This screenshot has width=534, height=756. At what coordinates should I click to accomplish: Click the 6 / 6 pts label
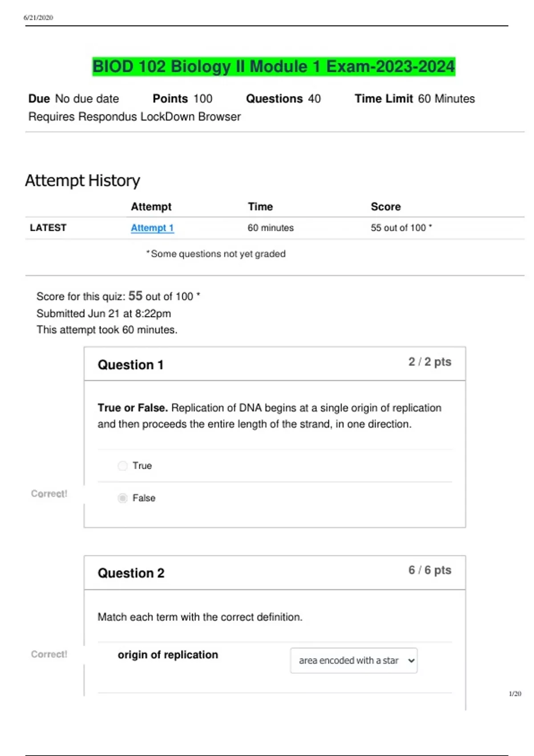(x=430, y=570)
